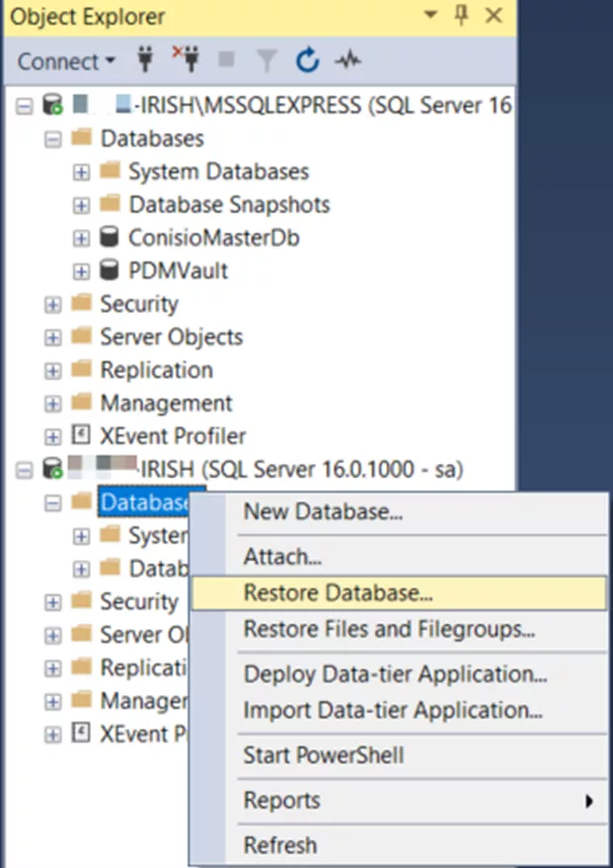Choose Restore Database from context menu

click(x=338, y=593)
